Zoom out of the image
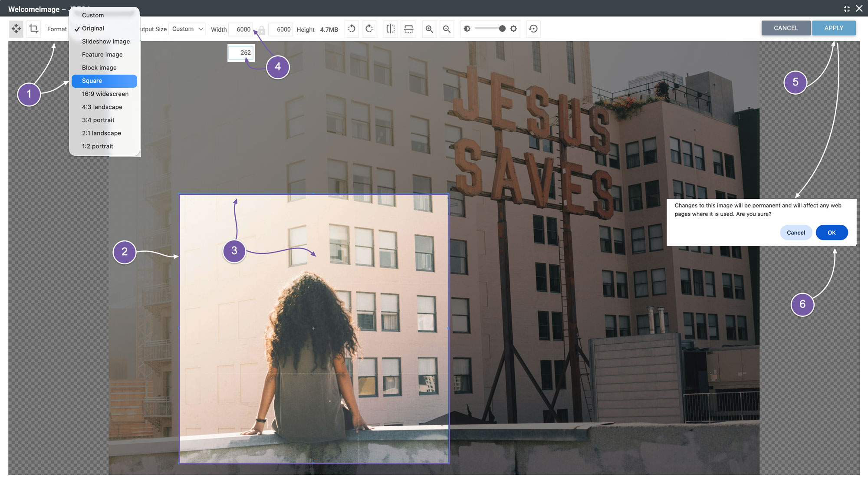The height and width of the screenshot is (490, 868). (447, 29)
